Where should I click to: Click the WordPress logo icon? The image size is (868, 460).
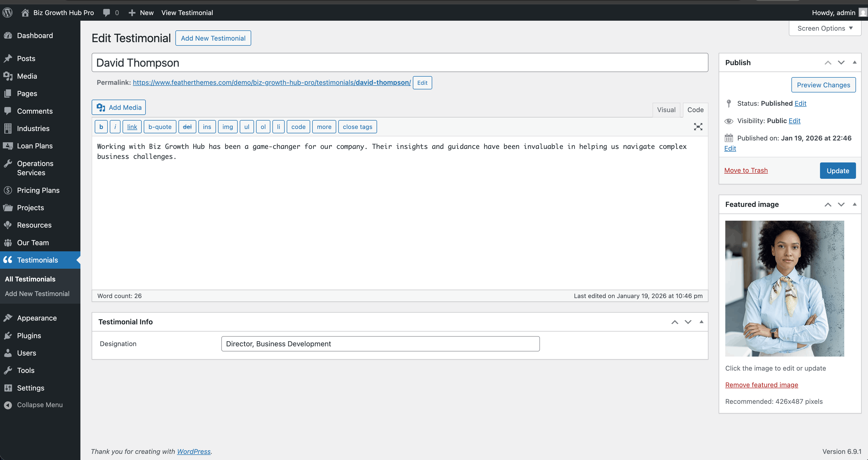click(x=7, y=13)
